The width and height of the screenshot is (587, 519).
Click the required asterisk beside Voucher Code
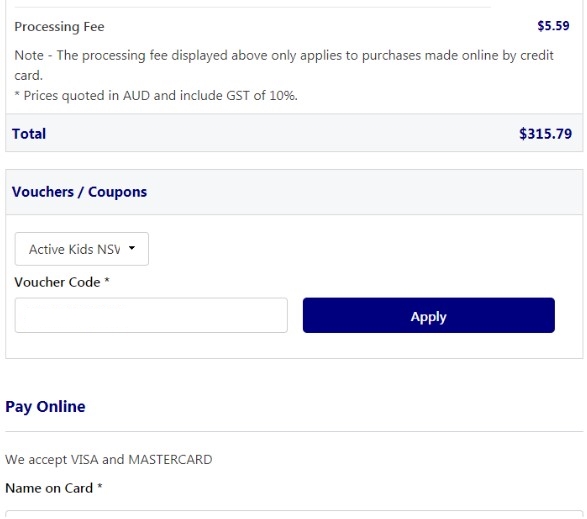(107, 280)
